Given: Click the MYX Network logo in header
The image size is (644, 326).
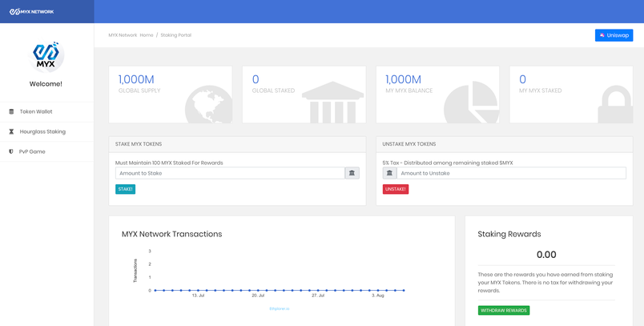Looking at the screenshot, I should pos(31,11).
